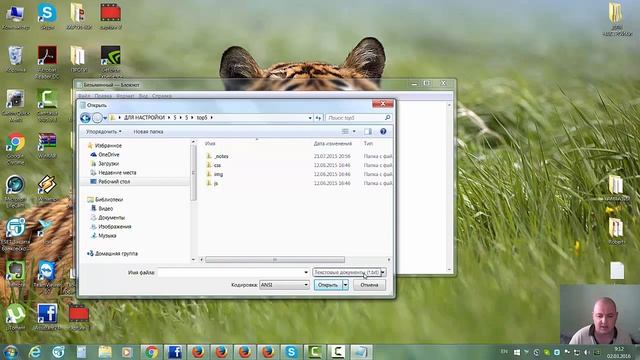Open the Правка menu in Notepad

pos(103,96)
